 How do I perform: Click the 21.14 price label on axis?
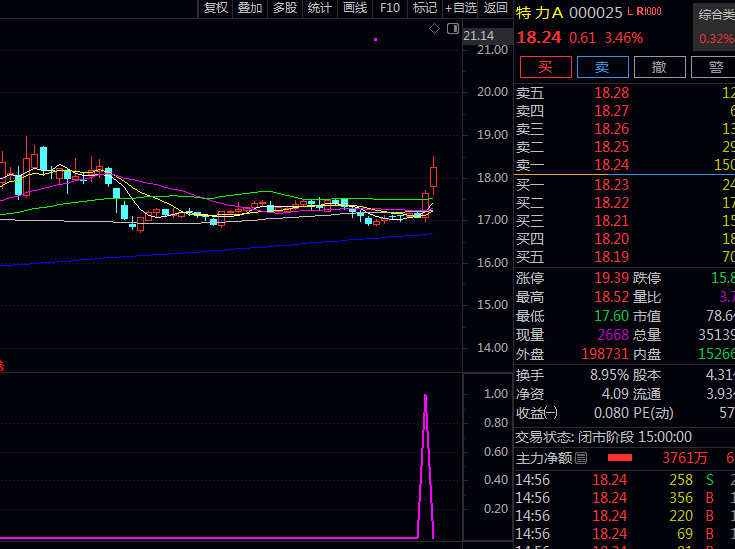click(x=479, y=36)
